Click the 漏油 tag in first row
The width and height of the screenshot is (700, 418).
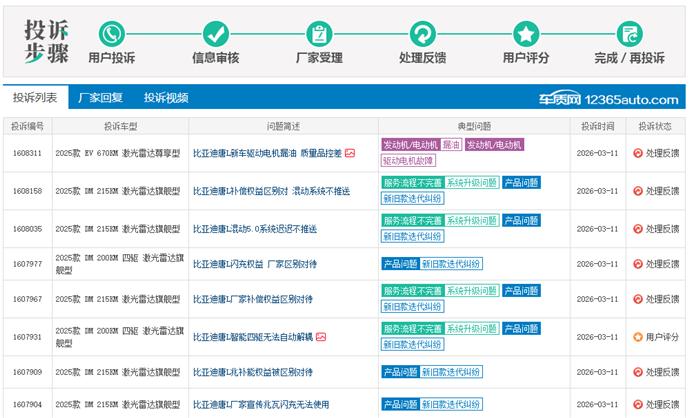tap(451, 145)
